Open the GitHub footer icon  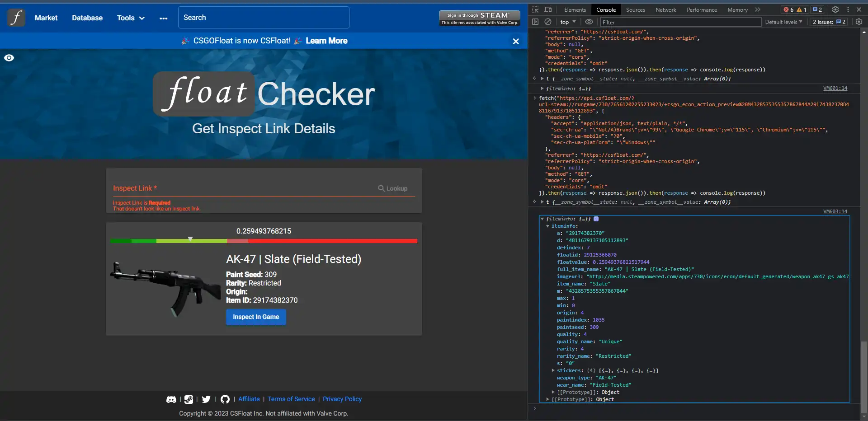(225, 399)
